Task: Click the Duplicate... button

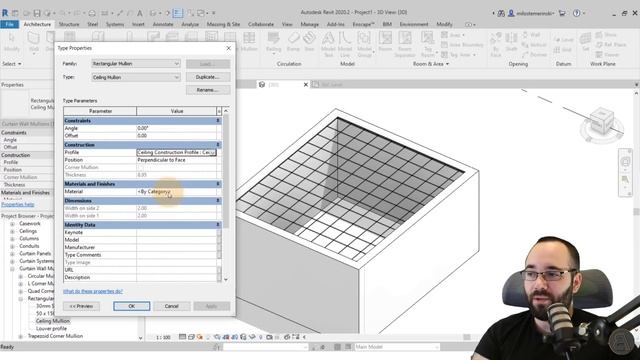Action: point(208,77)
